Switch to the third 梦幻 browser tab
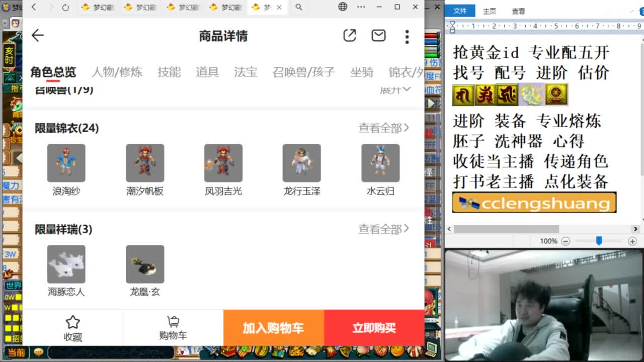Image resolution: width=644 pixels, height=362 pixels. click(x=184, y=7)
